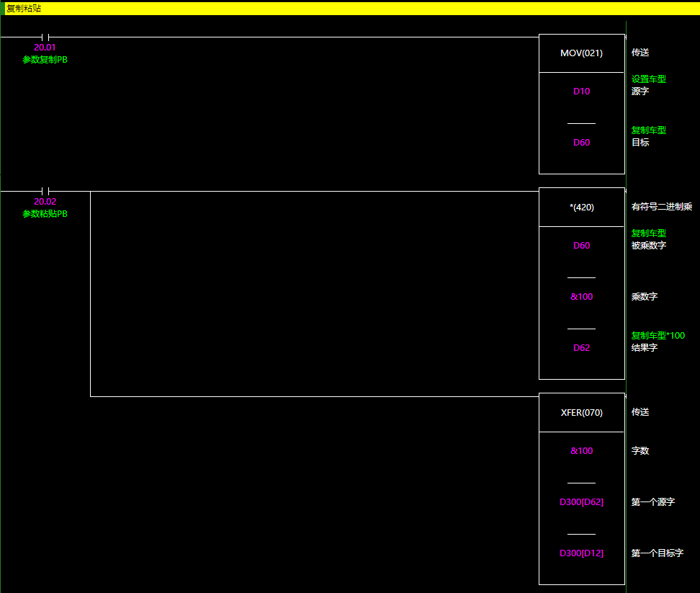
Task: Click the D62 result word operand
Action: pos(581,348)
